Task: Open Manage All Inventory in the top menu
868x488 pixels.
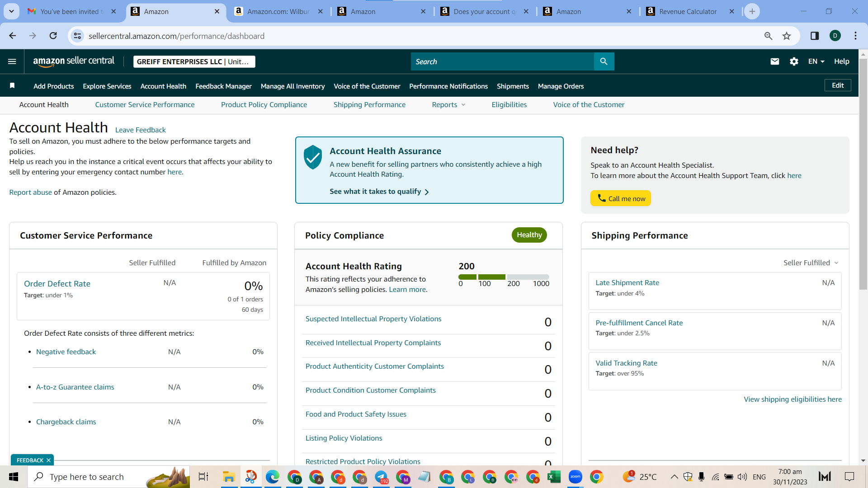Action: 292,86
